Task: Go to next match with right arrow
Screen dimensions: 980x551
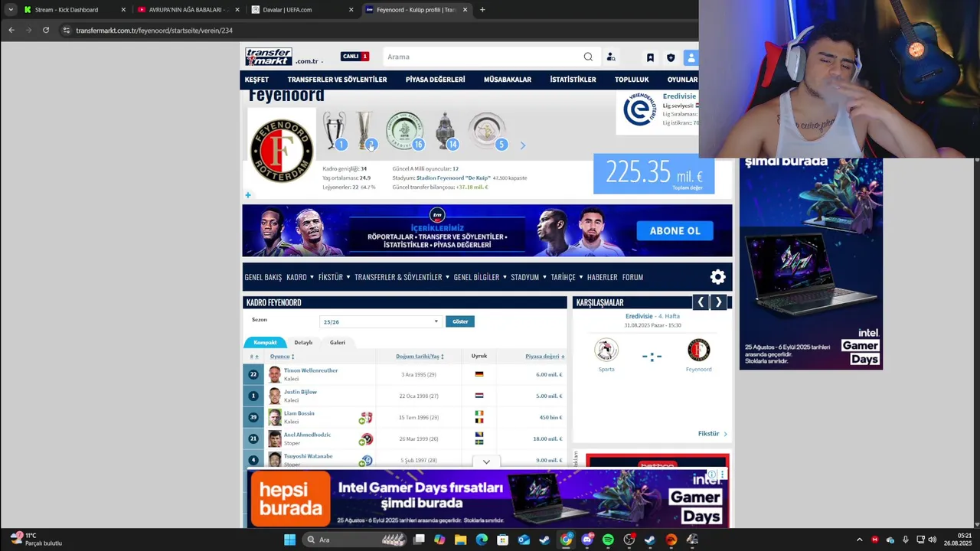Action: click(718, 302)
